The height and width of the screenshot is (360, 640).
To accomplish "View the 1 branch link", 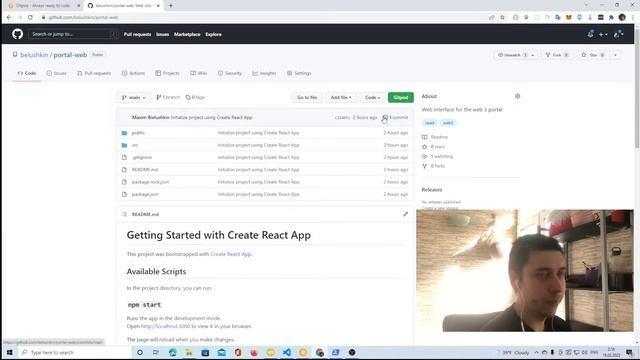I will click(168, 98).
